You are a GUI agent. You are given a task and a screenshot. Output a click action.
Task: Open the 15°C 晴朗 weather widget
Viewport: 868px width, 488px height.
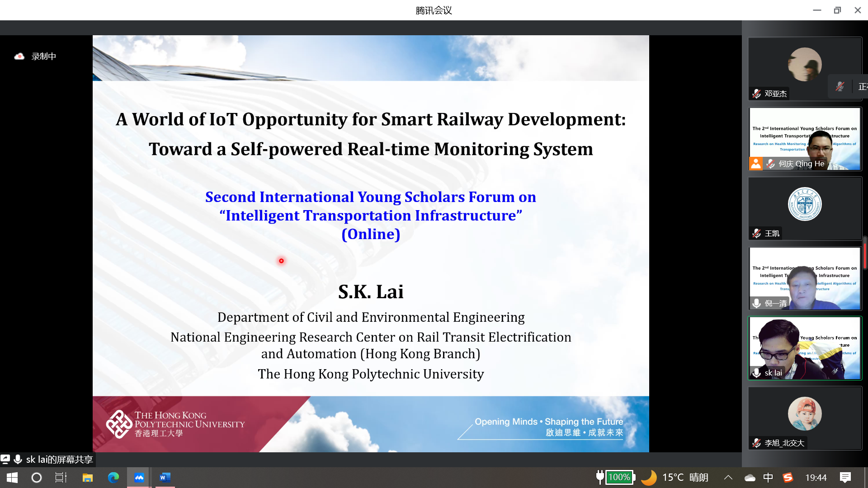click(x=681, y=477)
